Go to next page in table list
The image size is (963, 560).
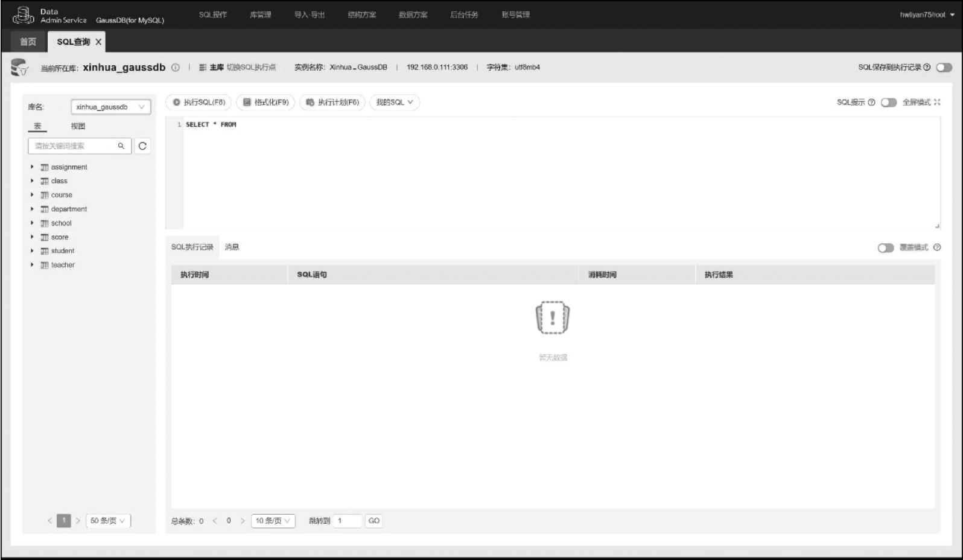(78, 521)
